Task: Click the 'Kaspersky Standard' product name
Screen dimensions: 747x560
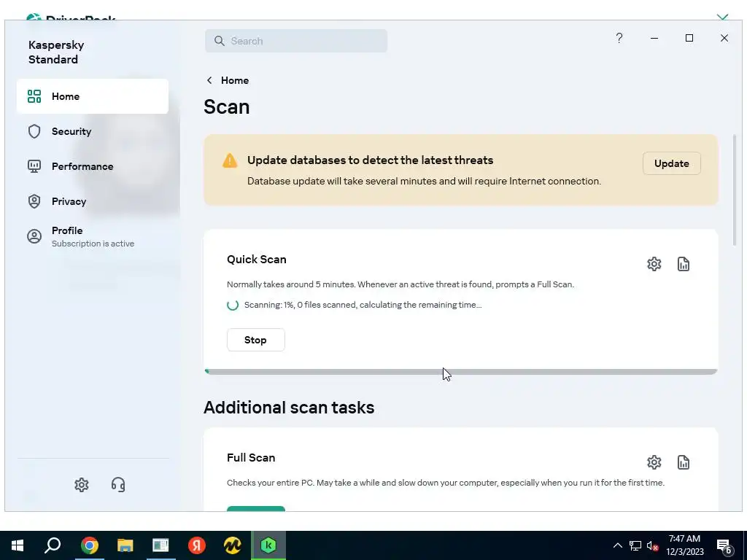Action: 56,52
